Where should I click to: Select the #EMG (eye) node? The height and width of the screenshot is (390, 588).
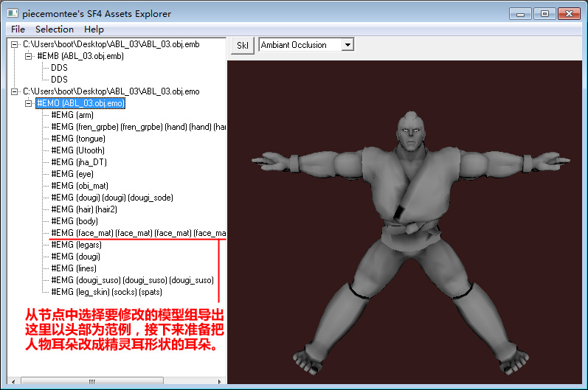[72, 174]
